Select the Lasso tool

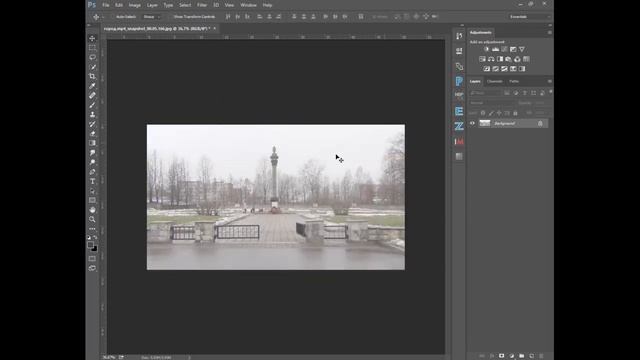(92, 57)
